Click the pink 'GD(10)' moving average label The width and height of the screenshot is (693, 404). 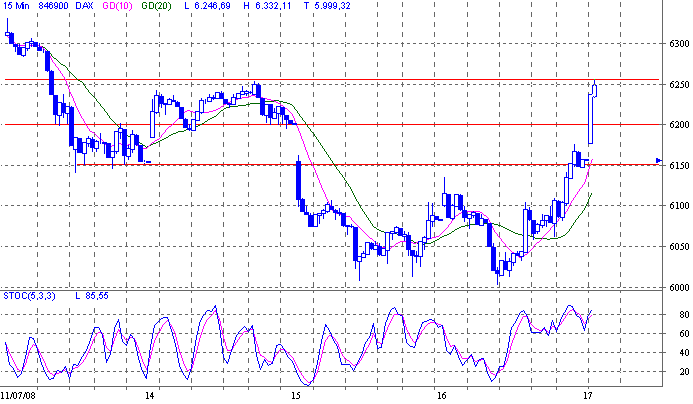coord(117,6)
